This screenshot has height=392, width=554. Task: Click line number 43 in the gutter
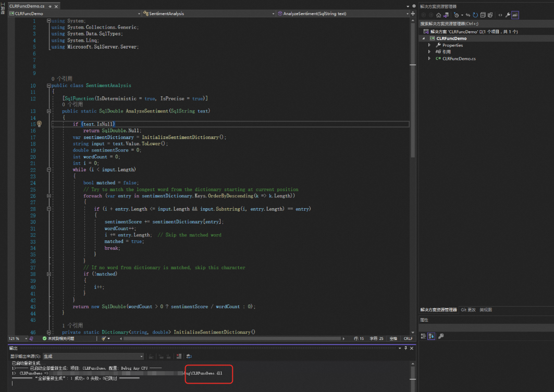click(33, 307)
